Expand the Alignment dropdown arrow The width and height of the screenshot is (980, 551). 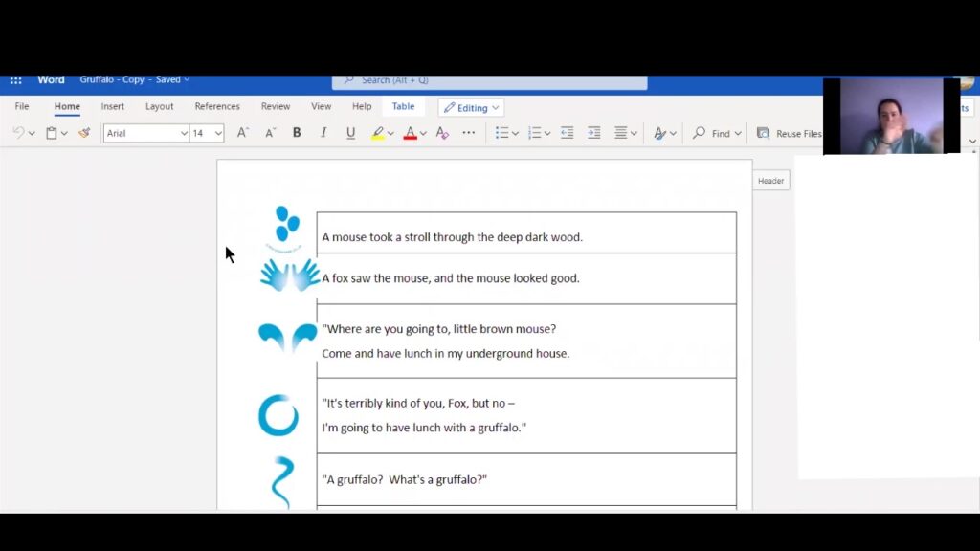pyautogui.click(x=634, y=134)
